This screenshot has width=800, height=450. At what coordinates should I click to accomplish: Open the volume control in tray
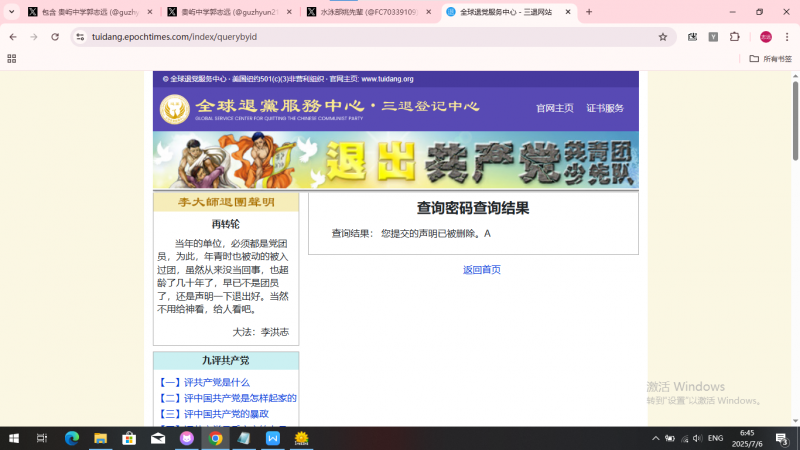[x=697, y=438]
